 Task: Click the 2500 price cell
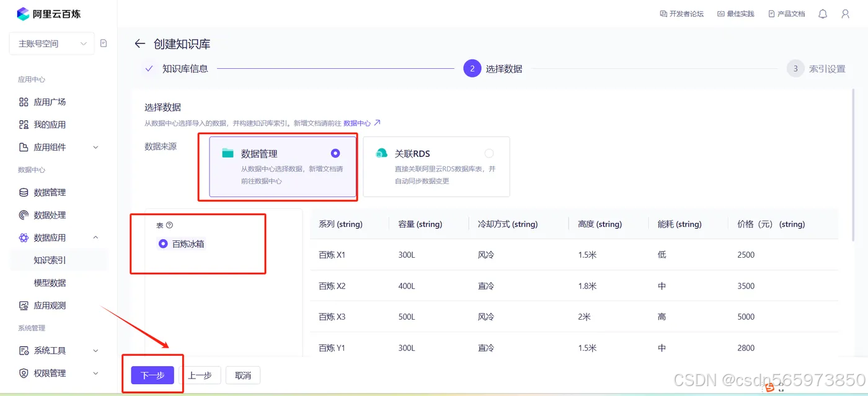point(746,255)
